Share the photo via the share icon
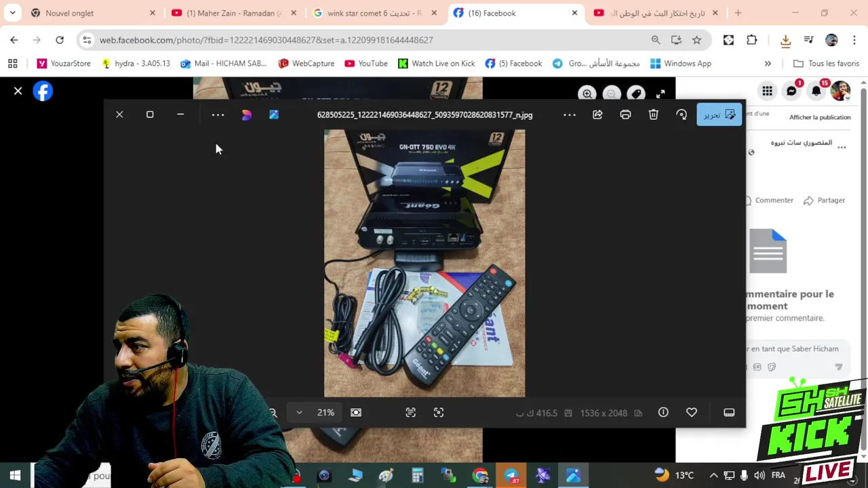 pos(597,115)
